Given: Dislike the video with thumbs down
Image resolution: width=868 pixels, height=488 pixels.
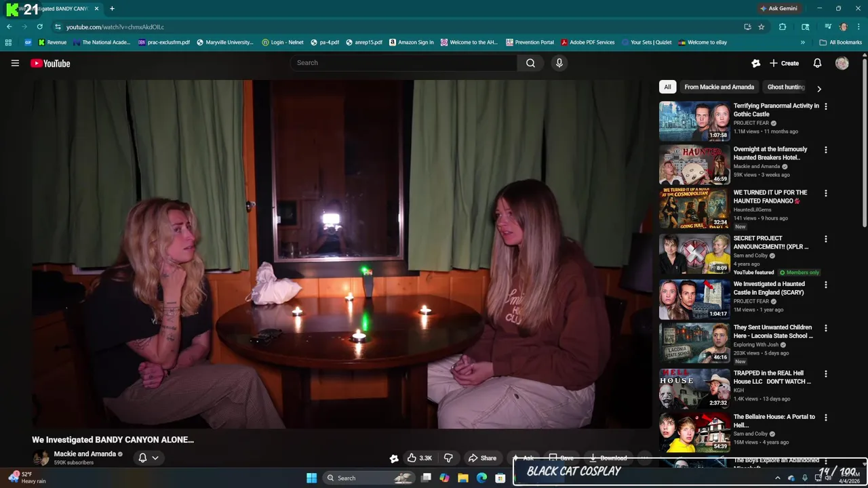Looking at the screenshot, I should (448, 458).
